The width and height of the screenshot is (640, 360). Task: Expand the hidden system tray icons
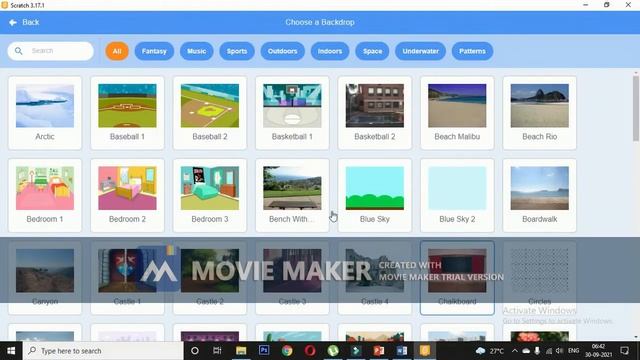pos(515,351)
